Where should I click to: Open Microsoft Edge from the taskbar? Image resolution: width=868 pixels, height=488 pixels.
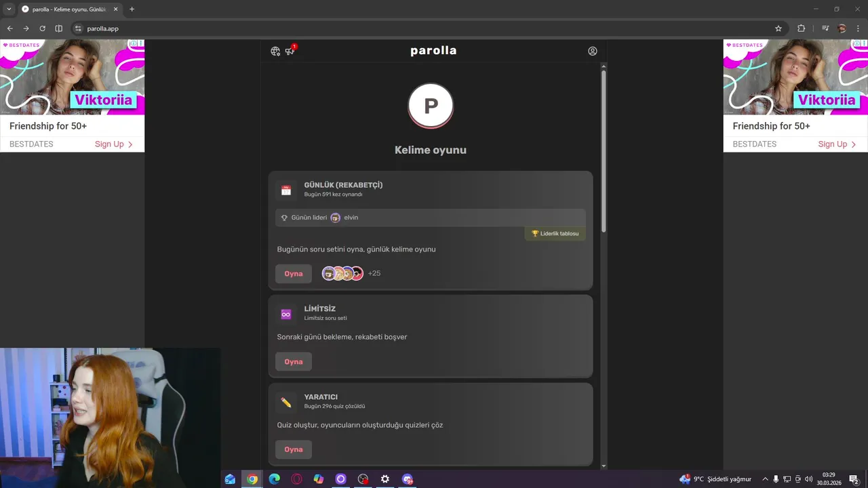pos(275,479)
